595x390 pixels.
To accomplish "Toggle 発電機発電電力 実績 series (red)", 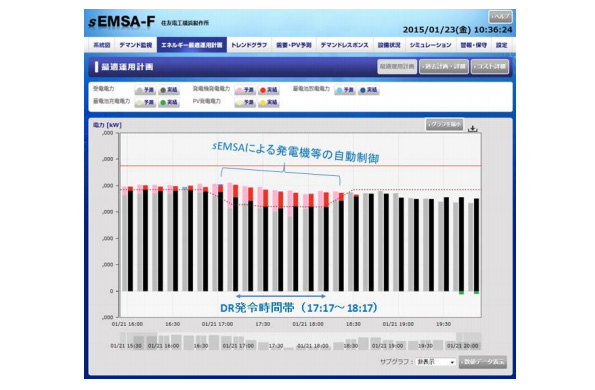I will tap(269, 90).
